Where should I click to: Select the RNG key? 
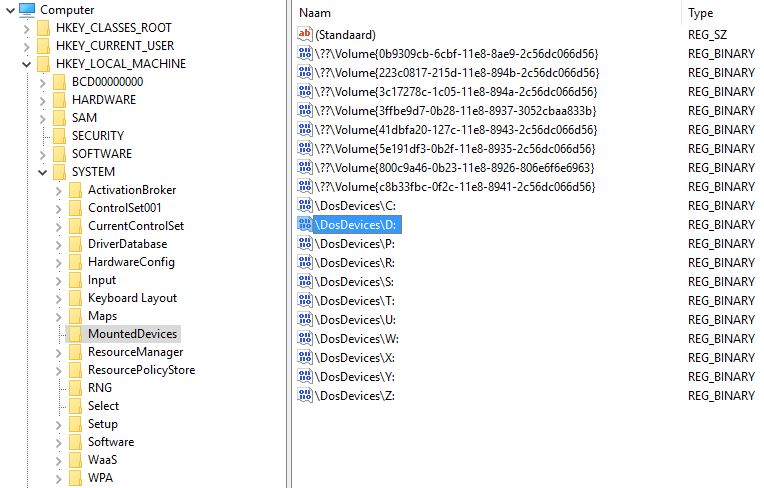coord(100,388)
